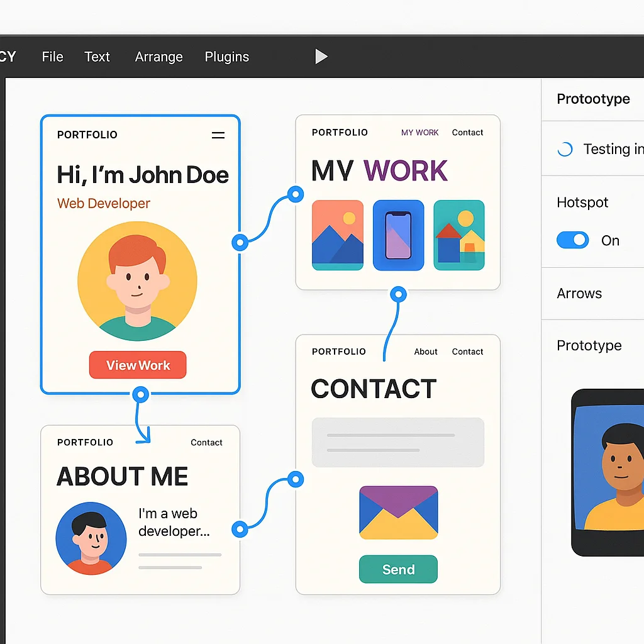Click the Testing loading spinner icon
Screen dimensions: 644x644
coord(565,149)
